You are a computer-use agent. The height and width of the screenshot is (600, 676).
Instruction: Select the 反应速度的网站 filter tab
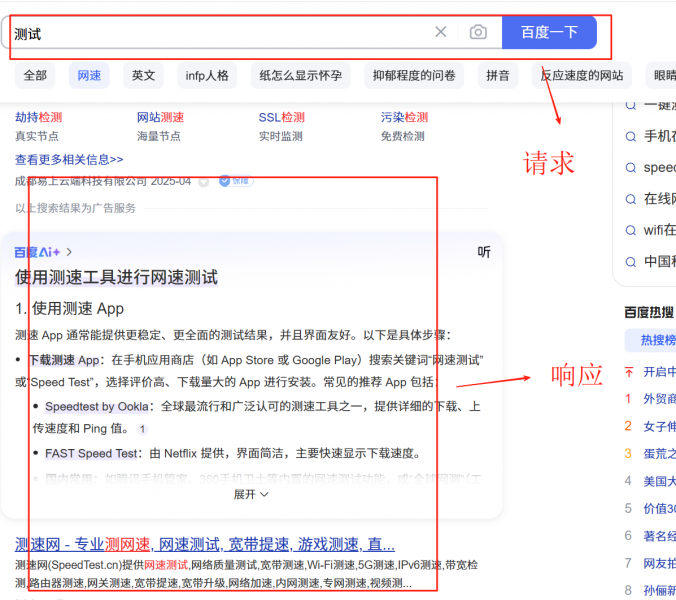(582, 75)
